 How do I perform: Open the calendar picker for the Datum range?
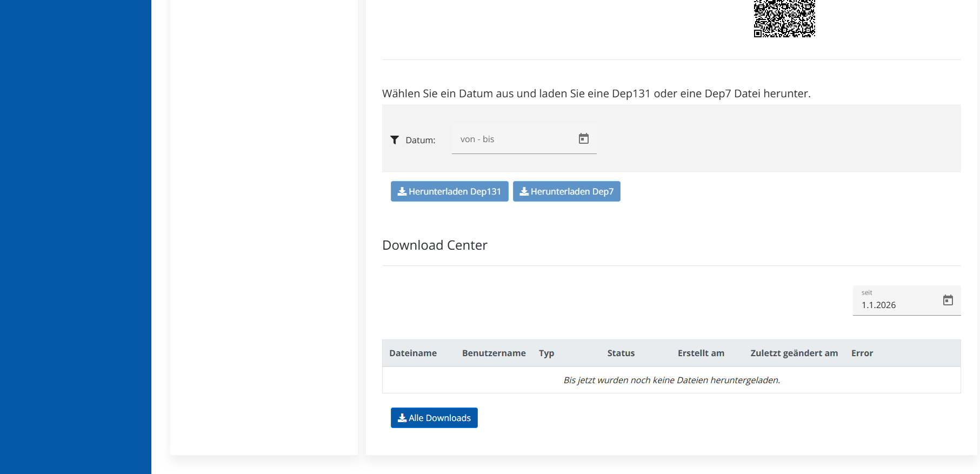pyautogui.click(x=583, y=139)
